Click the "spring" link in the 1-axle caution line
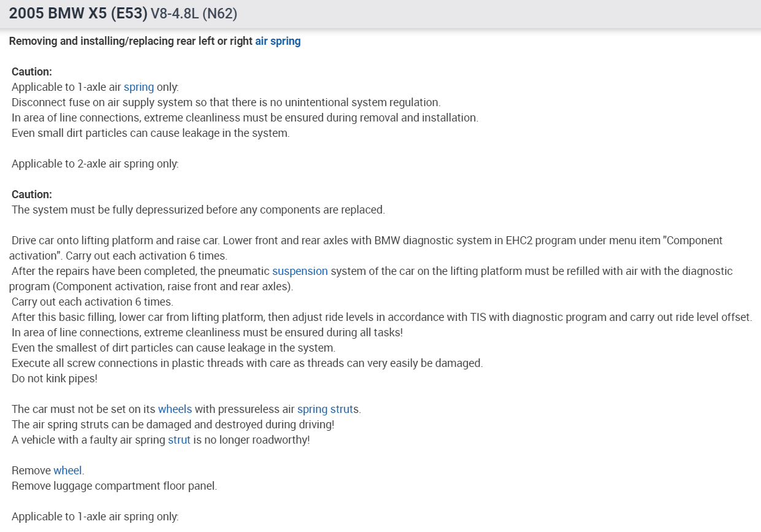Viewport: 761px width, 532px height. [x=139, y=87]
